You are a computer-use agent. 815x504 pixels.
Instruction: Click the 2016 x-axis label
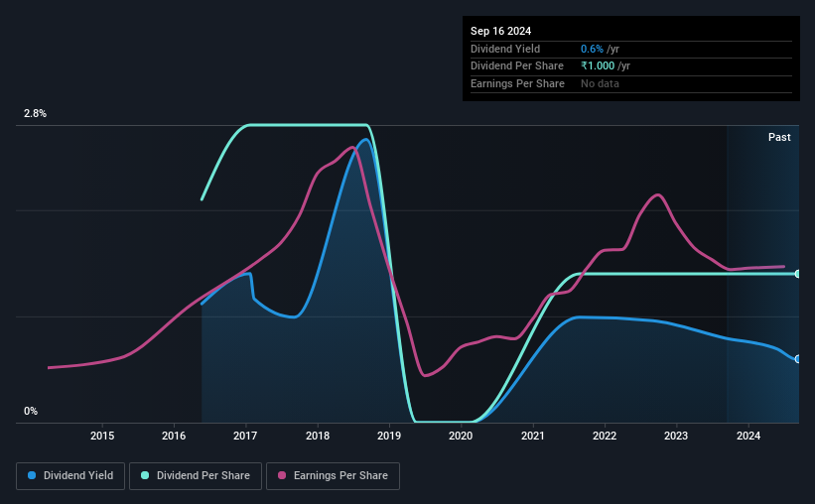[x=174, y=436]
